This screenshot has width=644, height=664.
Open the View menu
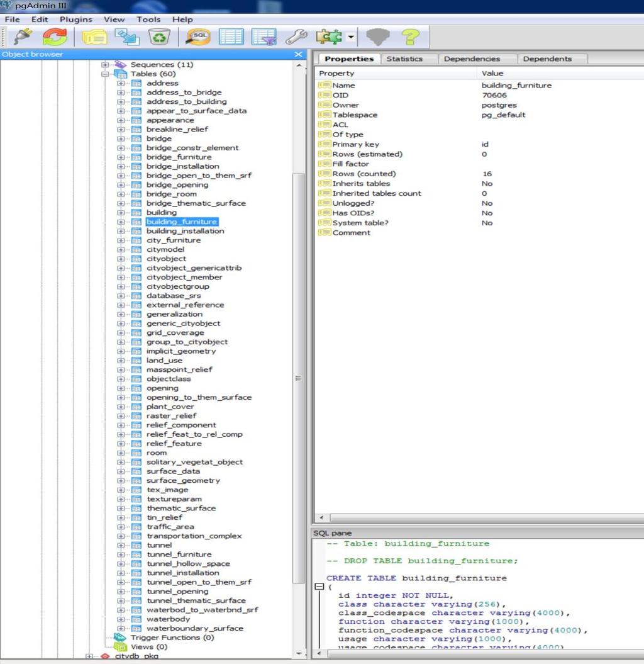114,20
